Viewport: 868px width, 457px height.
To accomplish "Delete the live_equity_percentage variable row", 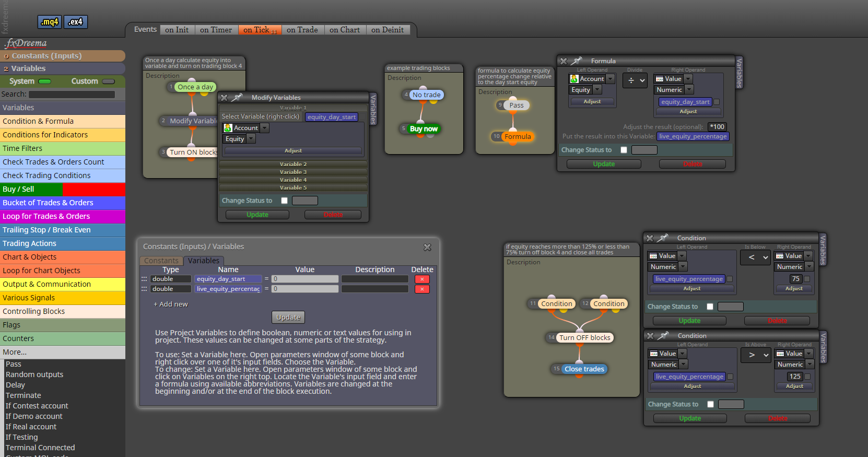I will pyautogui.click(x=422, y=289).
